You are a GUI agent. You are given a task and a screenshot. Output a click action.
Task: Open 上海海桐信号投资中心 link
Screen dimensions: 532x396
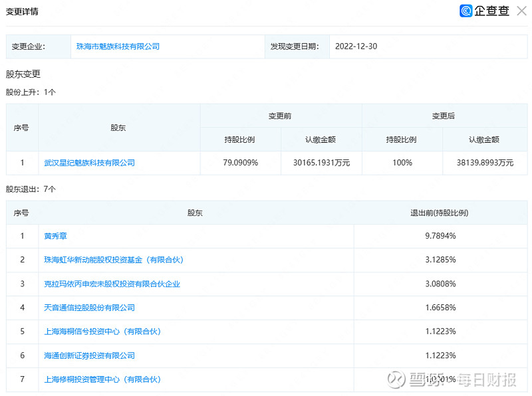click(x=102, y=332)
